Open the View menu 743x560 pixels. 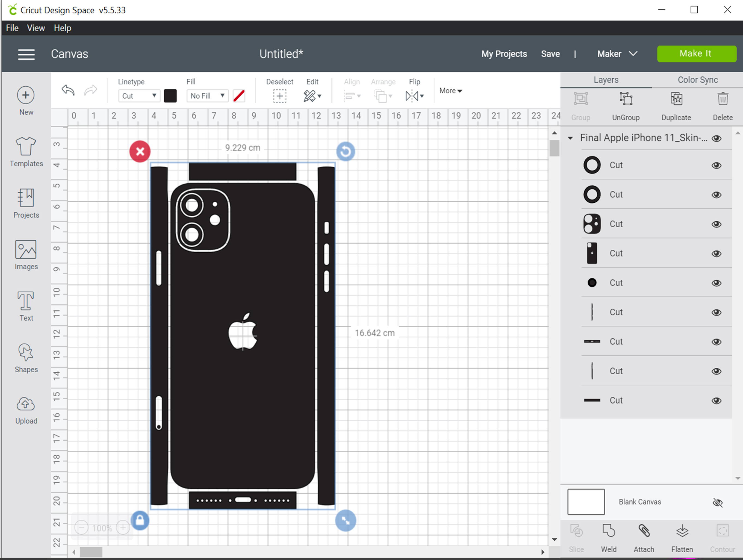point(36,28)
